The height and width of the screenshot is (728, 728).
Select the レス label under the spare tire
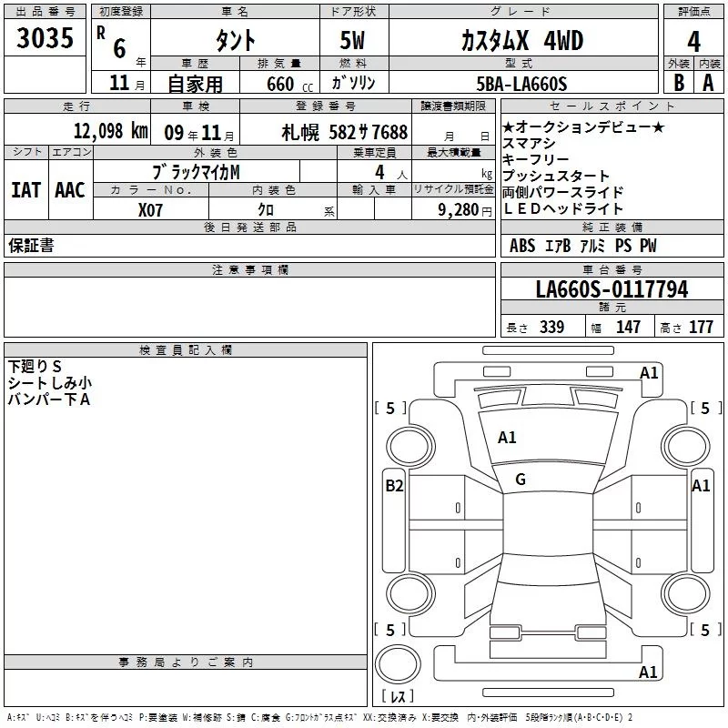click(x=397, y=696)
